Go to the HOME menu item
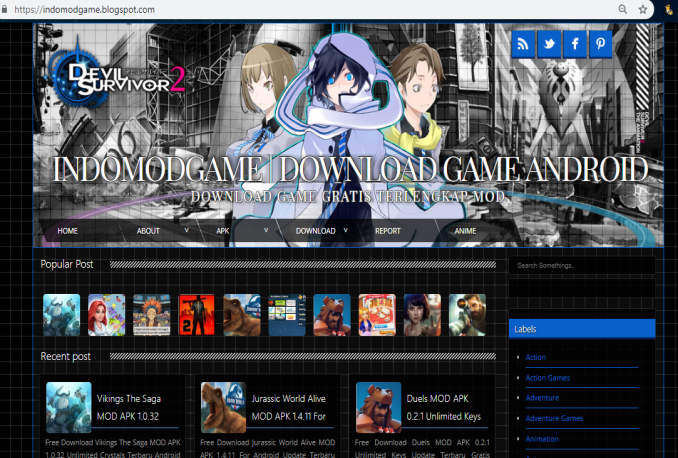Viewport: 678px width, 458px height. [68, 231]
